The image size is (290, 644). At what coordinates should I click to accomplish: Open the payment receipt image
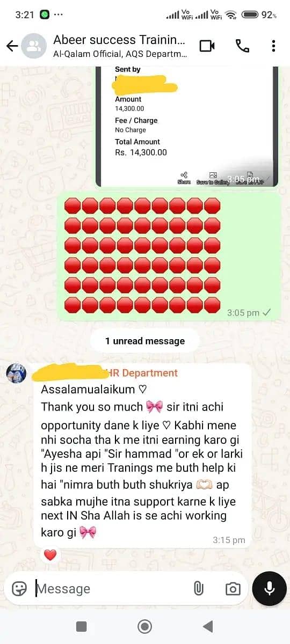point(187,127)
